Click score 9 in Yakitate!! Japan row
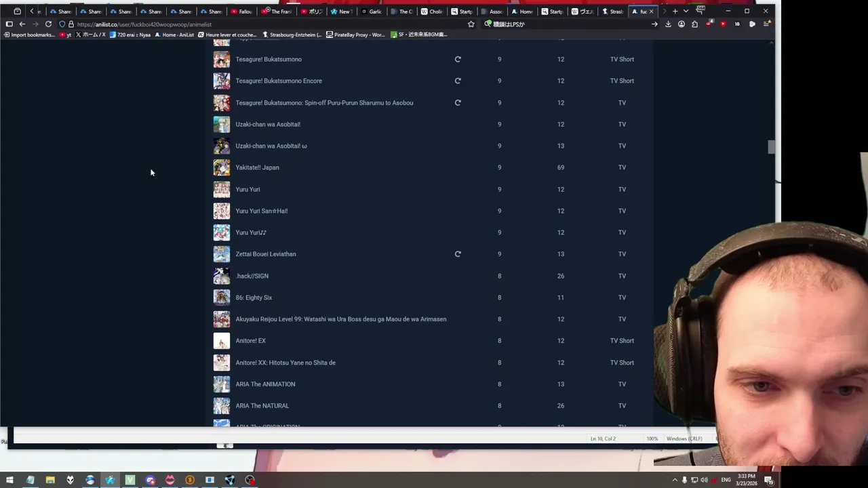This screenshot has width=868, height=488. (499, 167)
